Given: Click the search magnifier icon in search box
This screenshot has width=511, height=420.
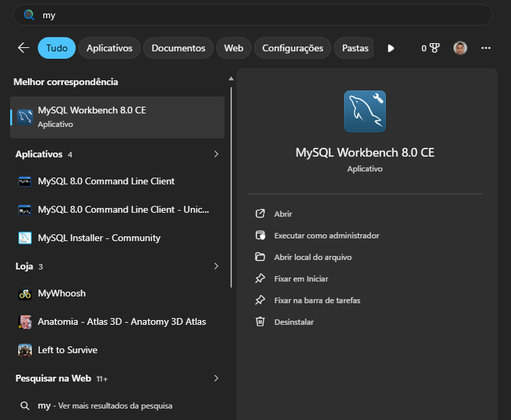Looking at the screenshot, I should [x=28, y=15].
